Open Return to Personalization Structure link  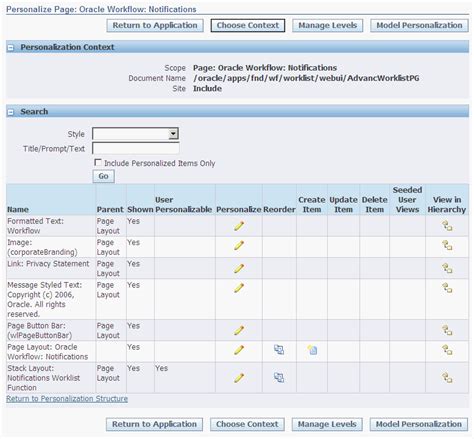[67, 399]
